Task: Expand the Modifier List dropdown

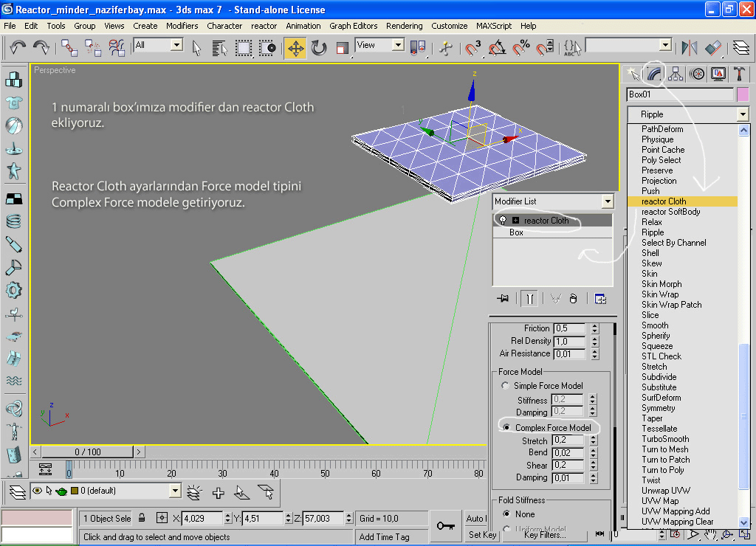Action: tap(607, 201)
